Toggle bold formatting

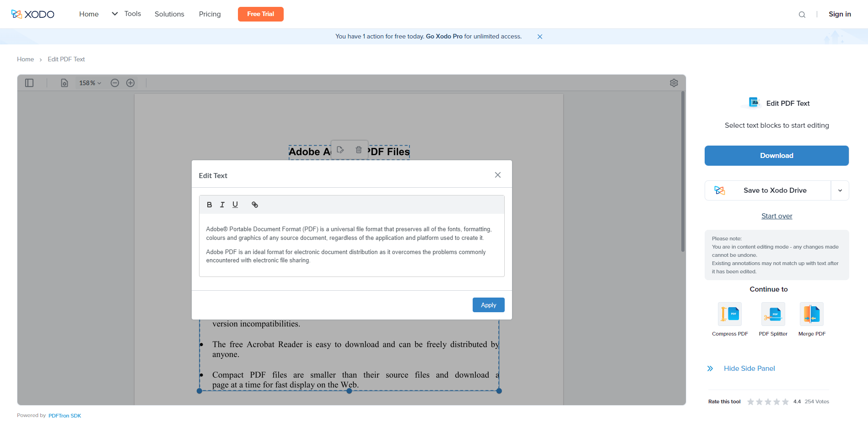click(210, 205)
